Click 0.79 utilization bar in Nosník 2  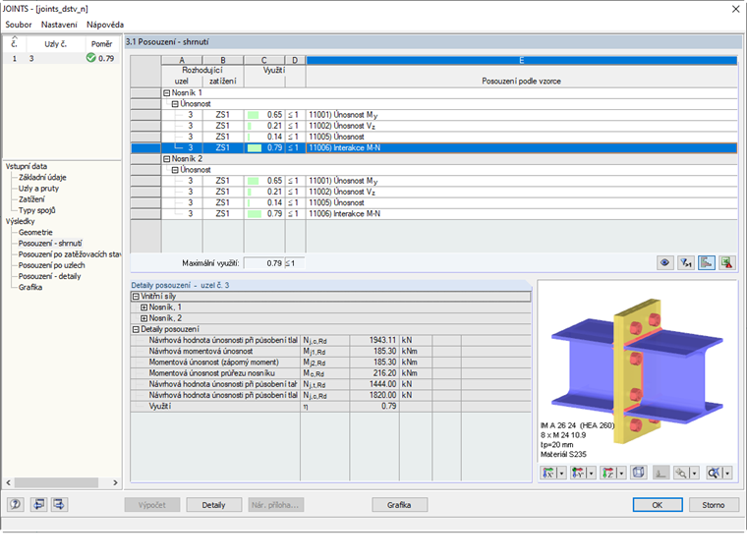tap(255, 214)
